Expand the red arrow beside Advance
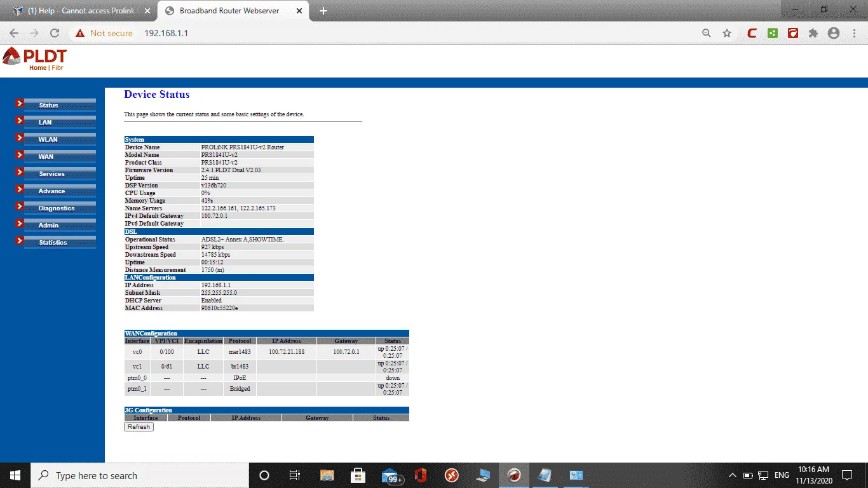 point(20,189)
